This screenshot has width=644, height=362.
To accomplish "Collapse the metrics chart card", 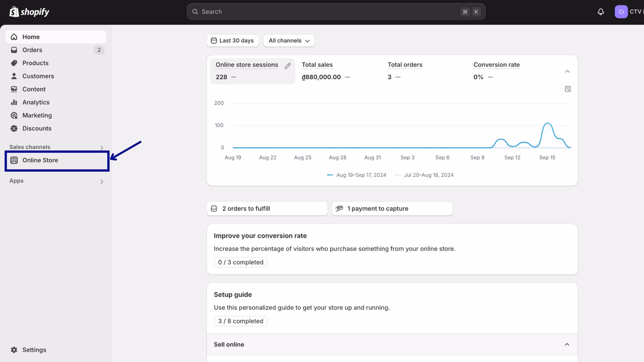I will 567,71.
